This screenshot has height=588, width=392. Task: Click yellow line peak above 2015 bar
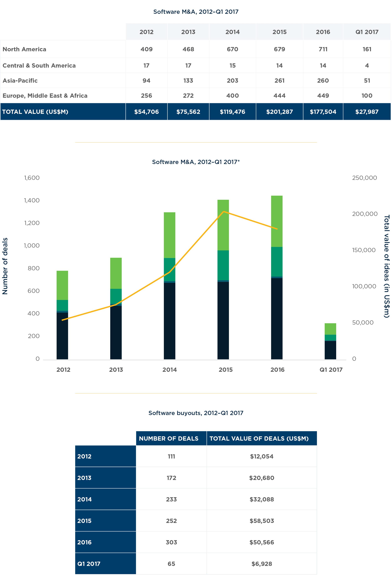[223, 212]
